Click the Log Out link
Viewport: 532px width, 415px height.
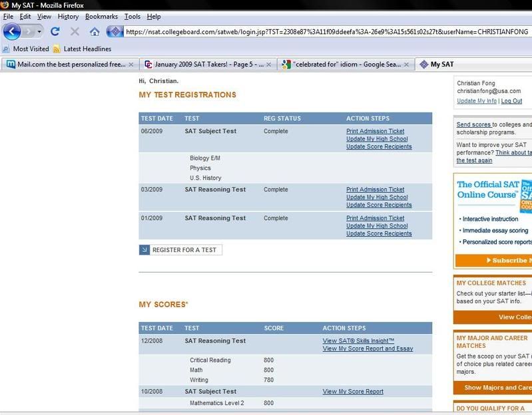[x=511, y=101]
